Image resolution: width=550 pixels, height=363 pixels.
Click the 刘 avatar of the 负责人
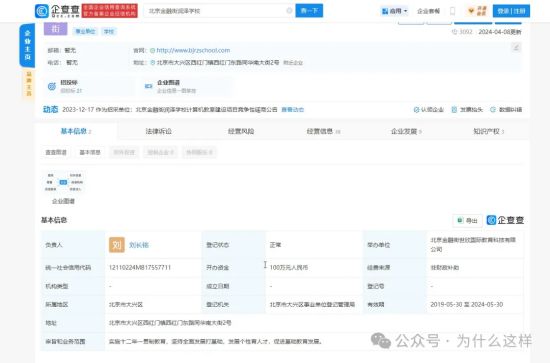click(117, 245)
